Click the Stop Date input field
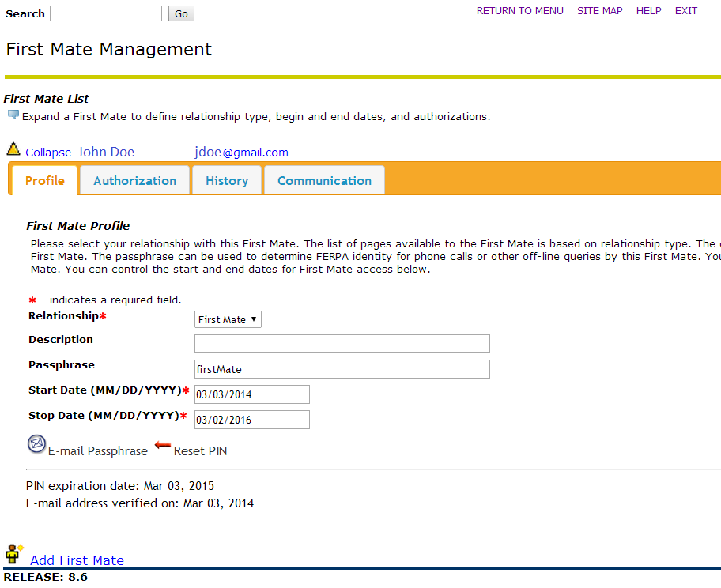 (251, 420)
